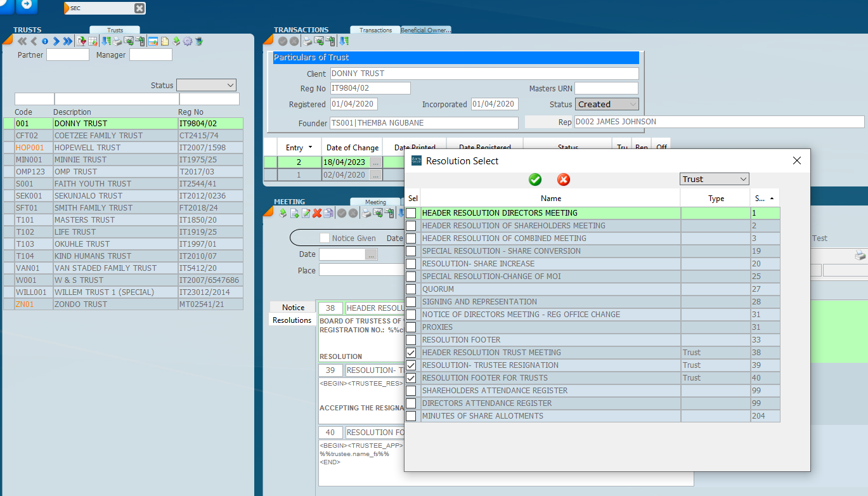Open date picker for 18/04/2023 entry

coord(376,163)
